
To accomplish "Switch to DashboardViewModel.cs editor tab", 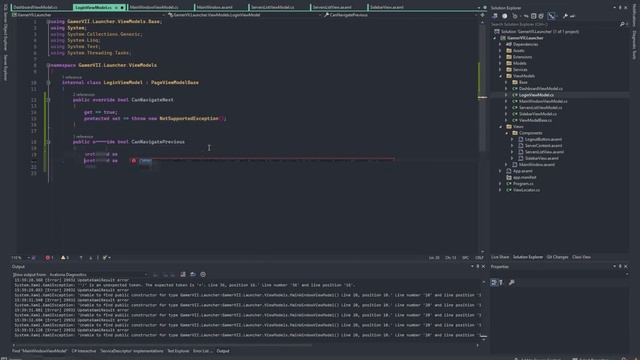I will (35, 7).
